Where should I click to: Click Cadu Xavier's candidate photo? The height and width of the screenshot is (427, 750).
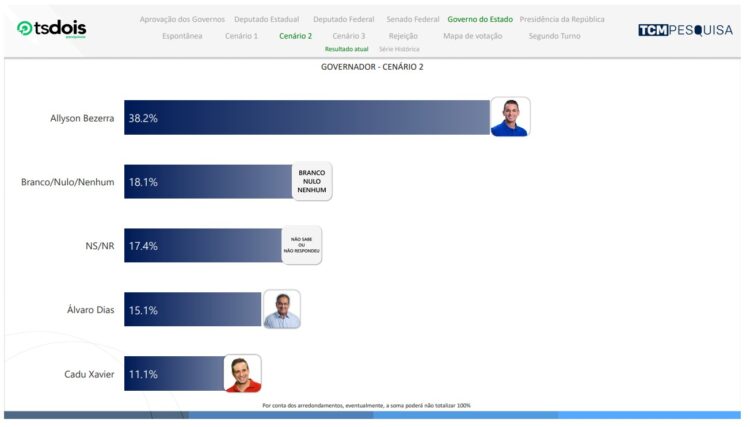click(242, 373)
